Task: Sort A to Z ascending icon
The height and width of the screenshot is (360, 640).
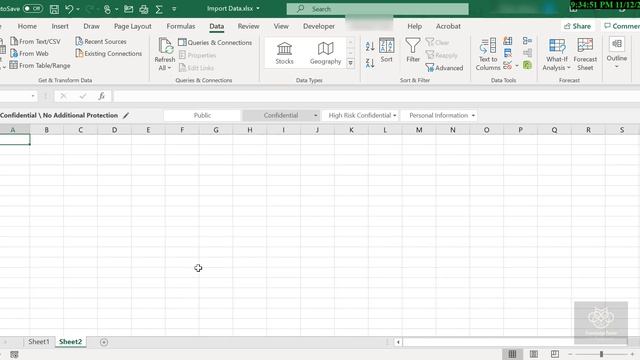Action: click(370, 46)
